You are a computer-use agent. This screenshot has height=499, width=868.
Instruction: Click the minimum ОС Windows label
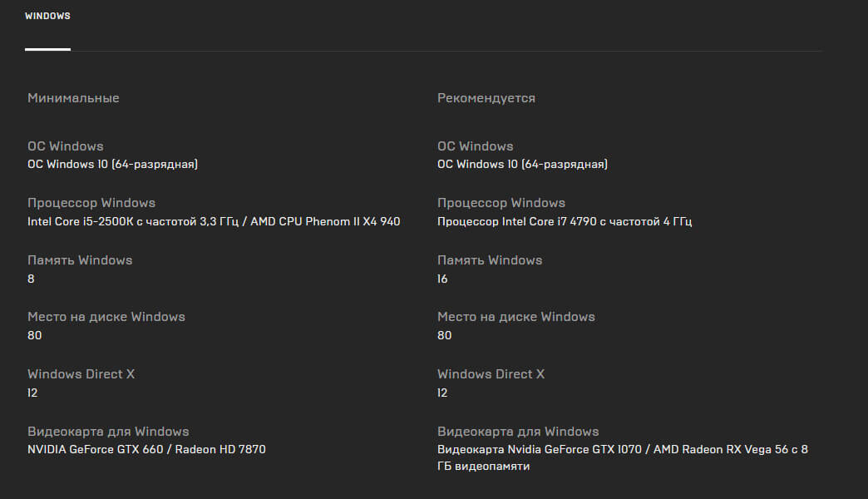pos(66,146)
